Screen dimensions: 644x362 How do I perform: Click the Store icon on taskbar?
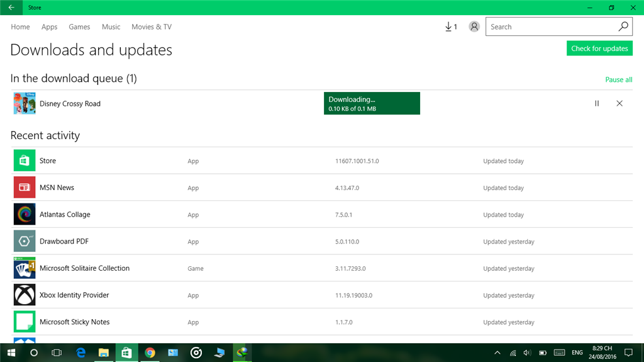coord(126,353)
